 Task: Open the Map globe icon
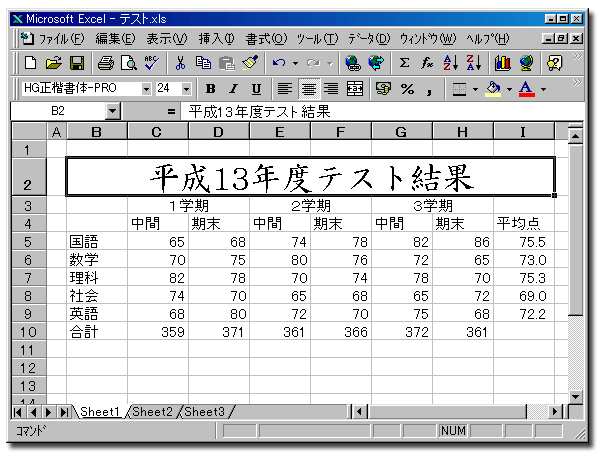pyautogui.click(x=526, y=63)
